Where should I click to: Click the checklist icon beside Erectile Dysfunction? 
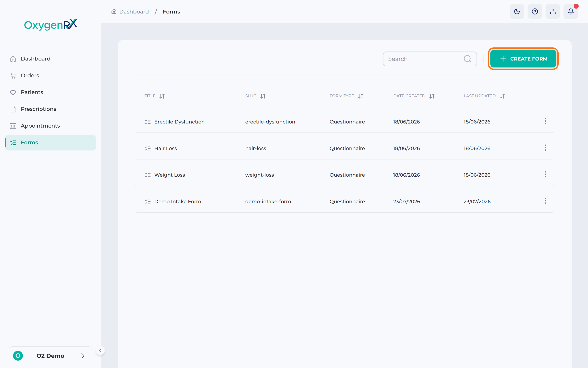click(x=148, y=122)
